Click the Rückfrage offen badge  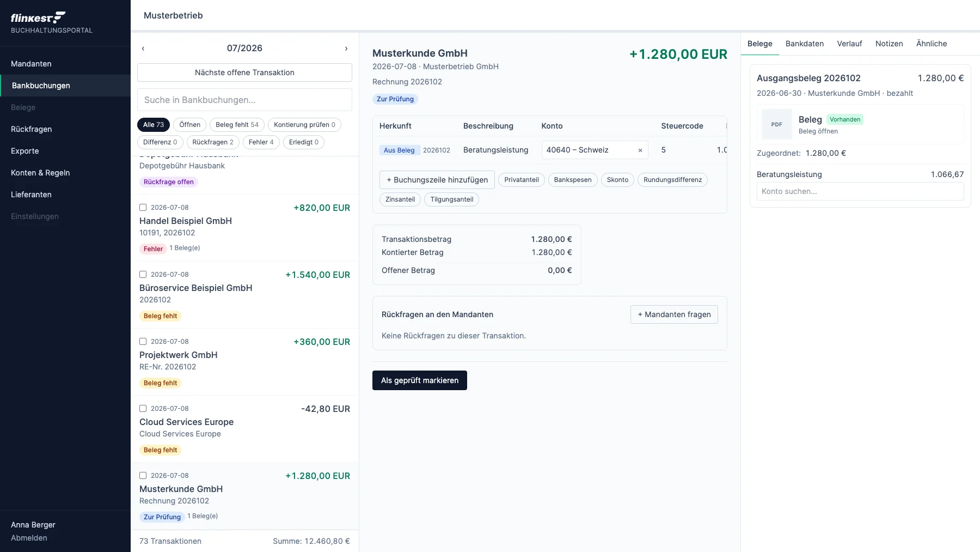click(x=169, y=182)
